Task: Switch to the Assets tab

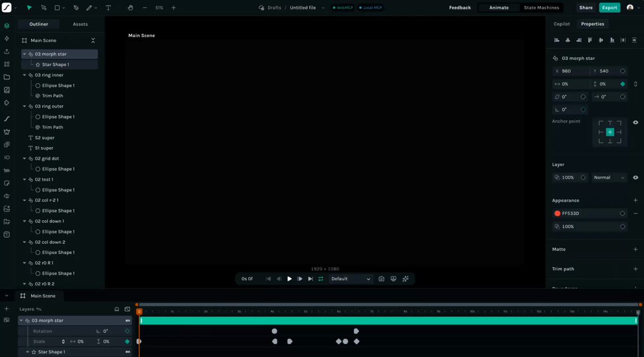Action: click(x=80, y=24)
